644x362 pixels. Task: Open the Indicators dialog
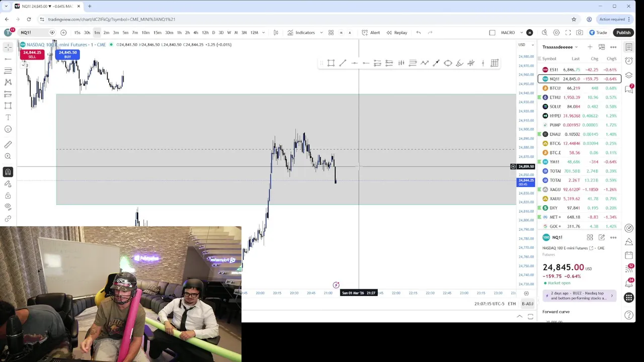tap(301, 33)
